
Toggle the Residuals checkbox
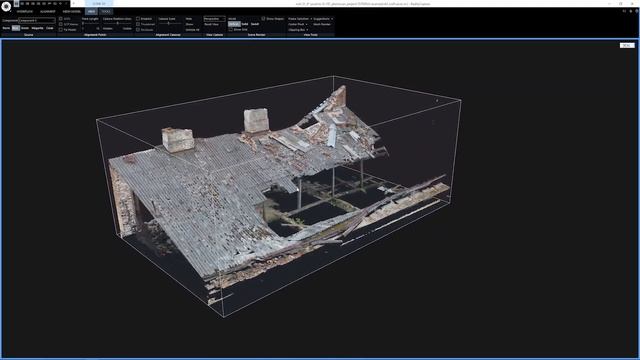pyautogui.click(x=138, y=29)
